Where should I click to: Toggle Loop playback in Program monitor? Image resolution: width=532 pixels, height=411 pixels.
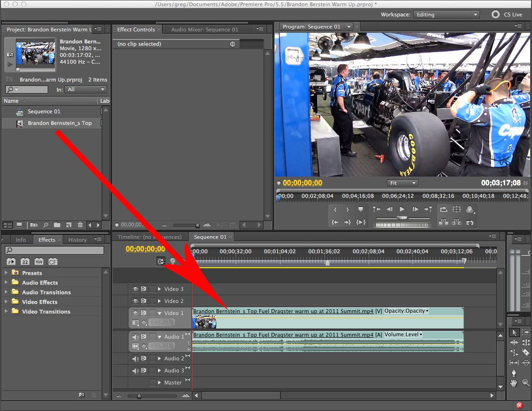click(x=443, y=209)
